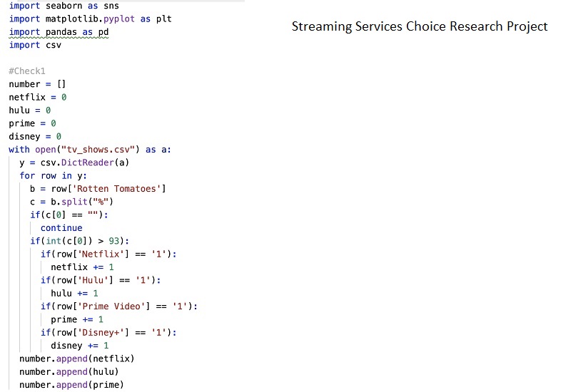Click the 'disney = 0' initialization line

click(x=35, y=136)
